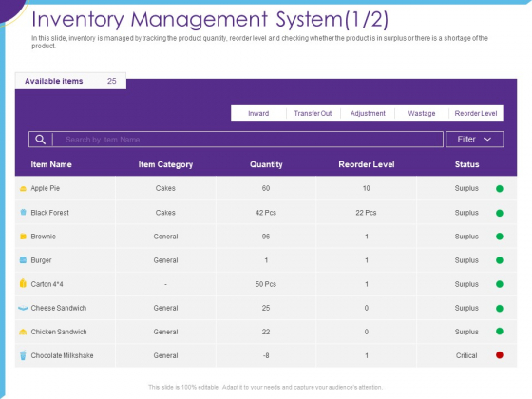The height and width of the screenshot is (399, 532).
Task: Click green status dot for Carton 4*4
Action: tap(500, 284)
